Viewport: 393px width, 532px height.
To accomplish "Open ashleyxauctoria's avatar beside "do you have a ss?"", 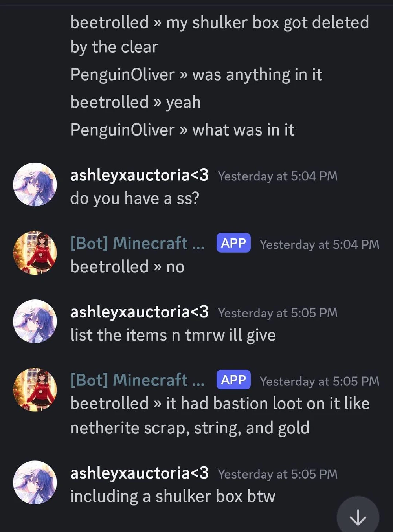I will click(x=35, y=185).
